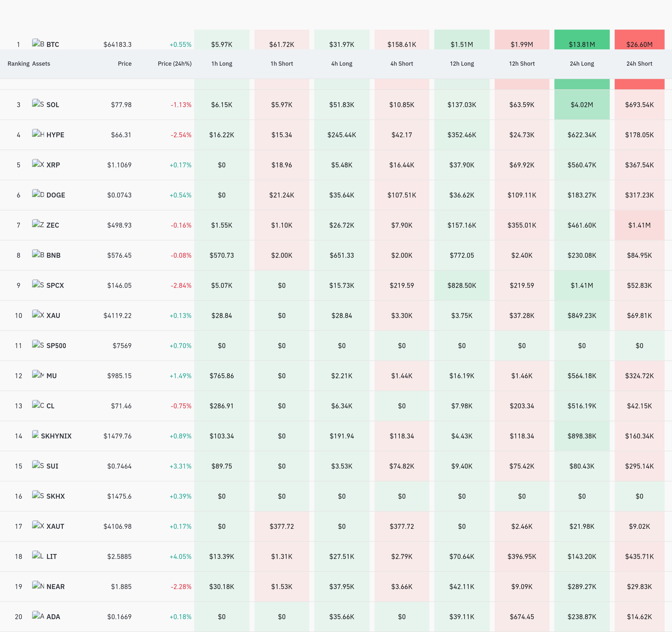This screenshot has width=672, height=632.
Task: Open the SP500 asset name
Action: 56,346
